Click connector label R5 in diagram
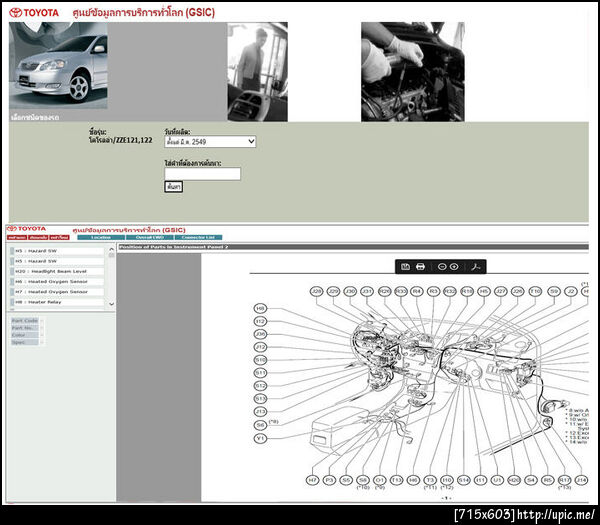Screen dimensions: 600x525 click(x=548, y=480)
